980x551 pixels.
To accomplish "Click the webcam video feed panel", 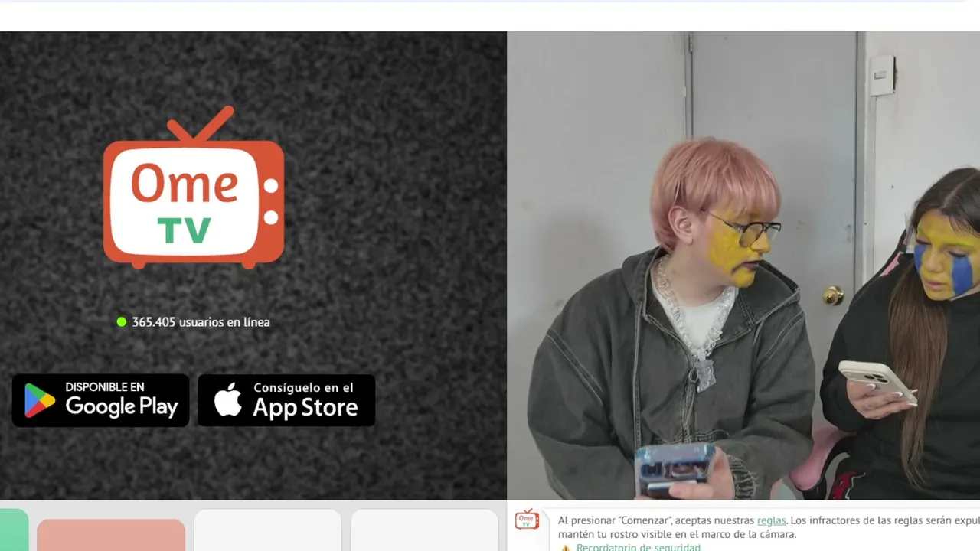I will click(x=743, y=266).
